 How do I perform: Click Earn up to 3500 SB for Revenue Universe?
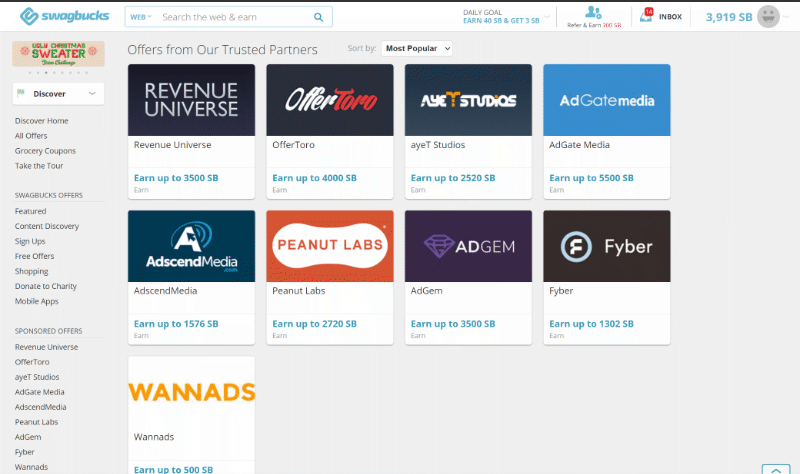click(x=176, y=178)
